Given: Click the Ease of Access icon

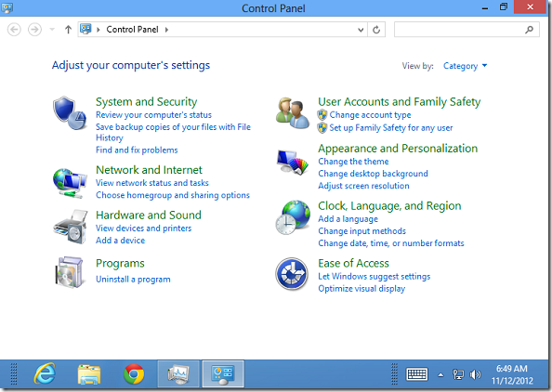Looking at the screenshot, I should [292, 273].
